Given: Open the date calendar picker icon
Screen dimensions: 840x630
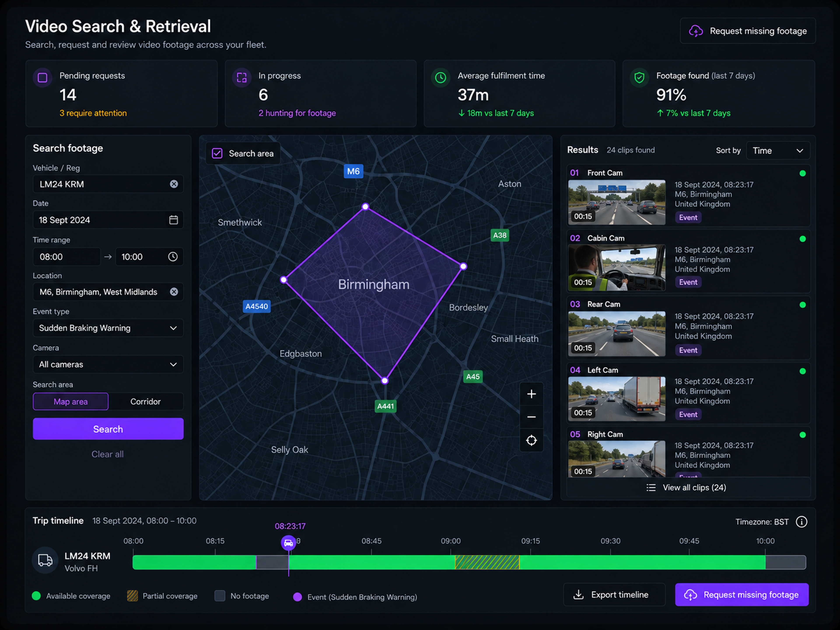Looking at the screenshot, I should 173,220.
